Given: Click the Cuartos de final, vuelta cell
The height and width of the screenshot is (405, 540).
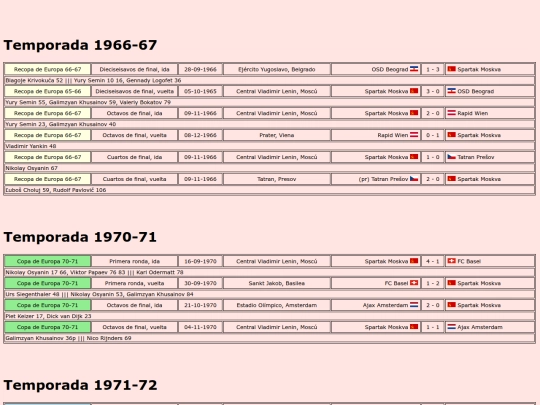Looking at the screenshot, I should [x=134, y=179].
